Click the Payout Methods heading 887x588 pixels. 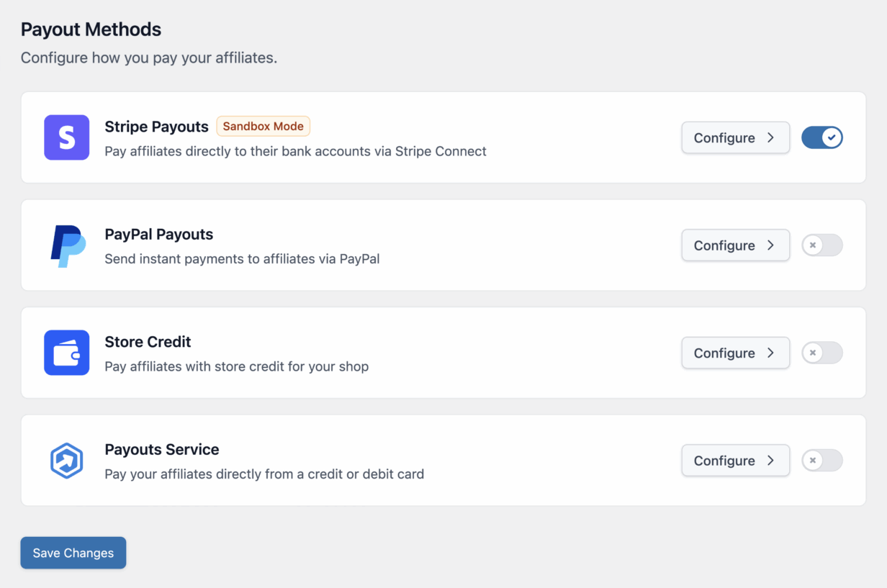(x=91, y=30)
